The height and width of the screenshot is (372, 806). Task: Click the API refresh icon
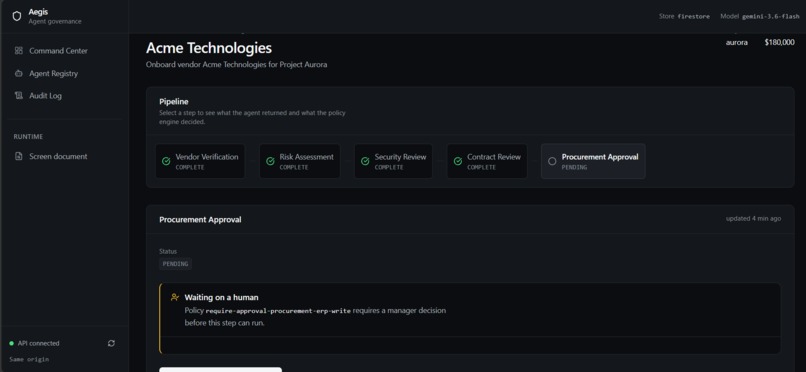click(111, 343)
